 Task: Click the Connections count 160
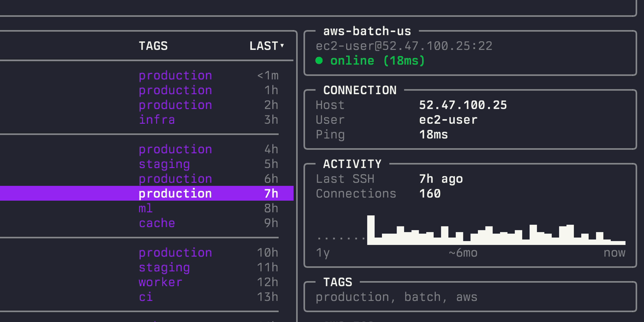tap(430, 194)
